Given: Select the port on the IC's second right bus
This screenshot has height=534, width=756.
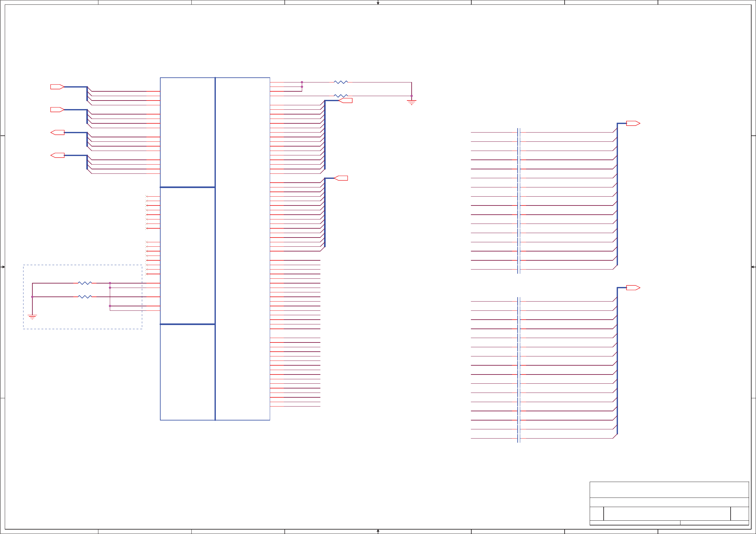Looking at the screenshot, I should pos(341,178).
